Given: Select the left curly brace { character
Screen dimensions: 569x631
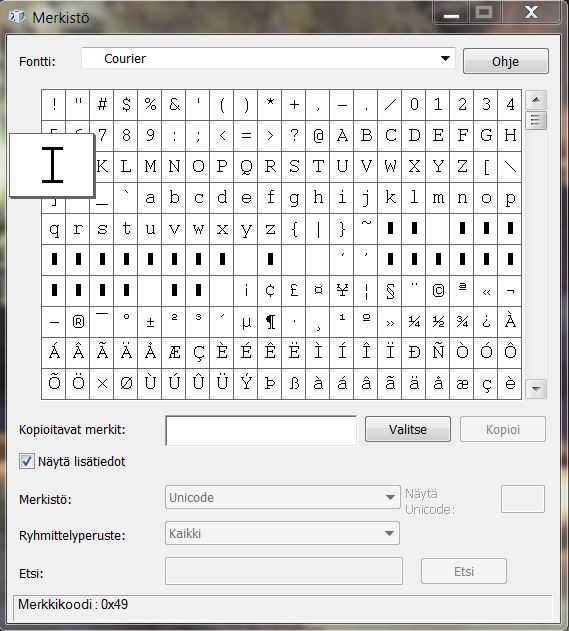Looking at the screenshot, I should (294, 229).
